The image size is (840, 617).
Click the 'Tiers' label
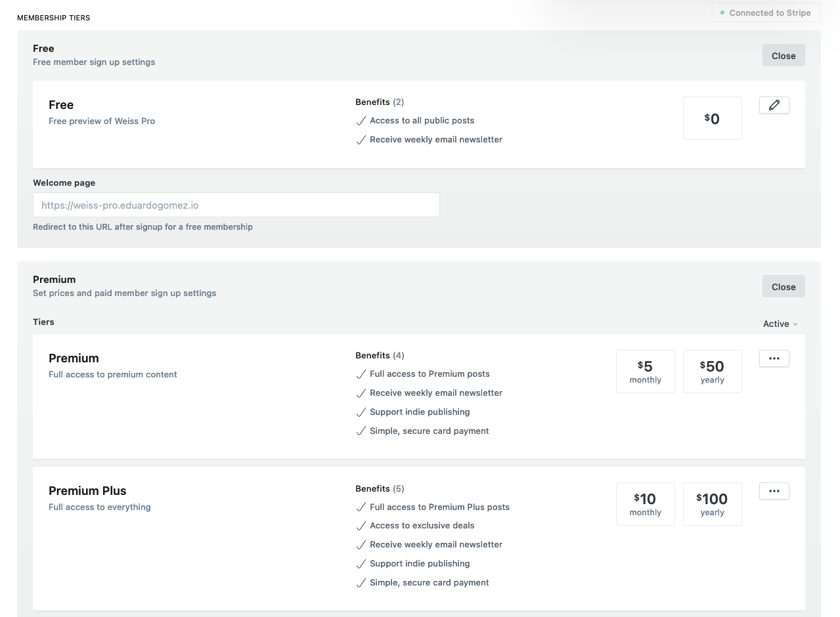pyautogui.click(x=43, y=322)
